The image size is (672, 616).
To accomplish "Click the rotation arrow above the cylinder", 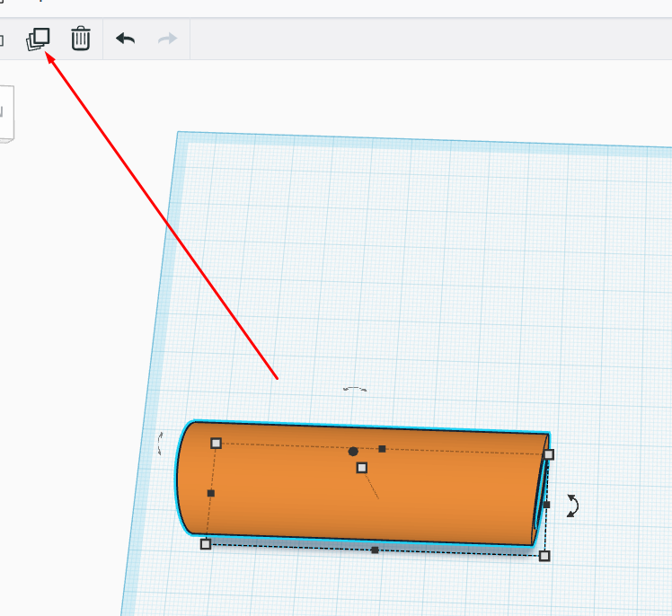I will tap(355, 389).
